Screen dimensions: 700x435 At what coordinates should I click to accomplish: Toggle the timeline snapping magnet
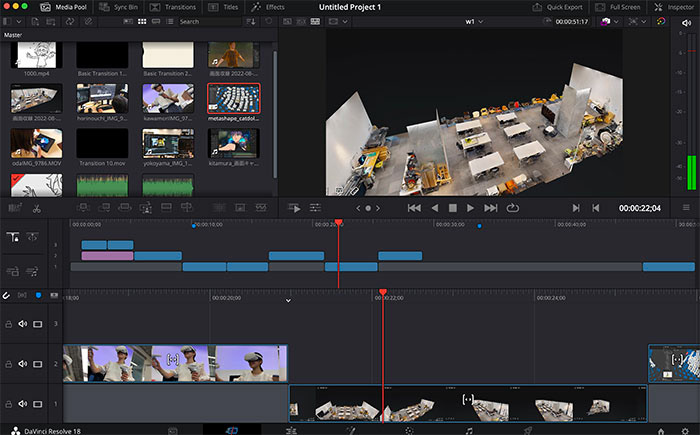click(6, 295)
